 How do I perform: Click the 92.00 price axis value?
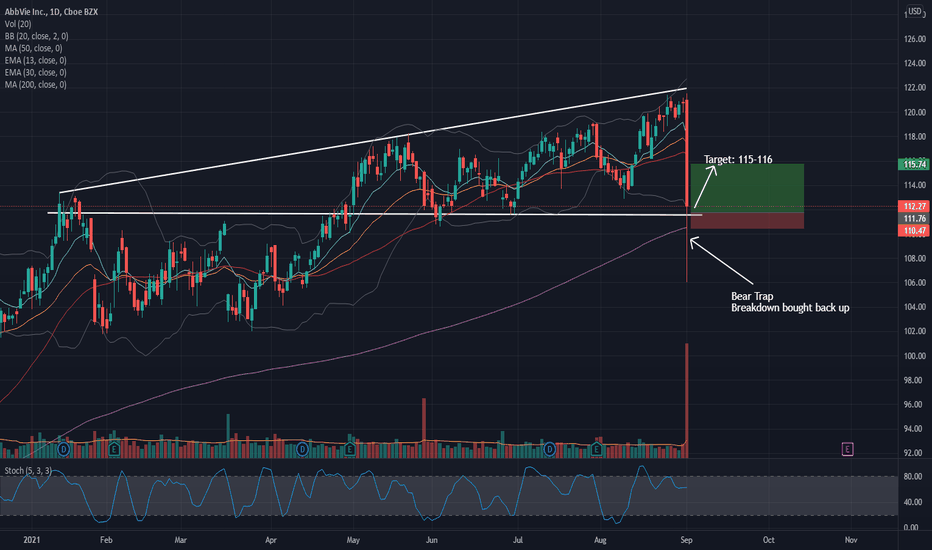point(914,453)
